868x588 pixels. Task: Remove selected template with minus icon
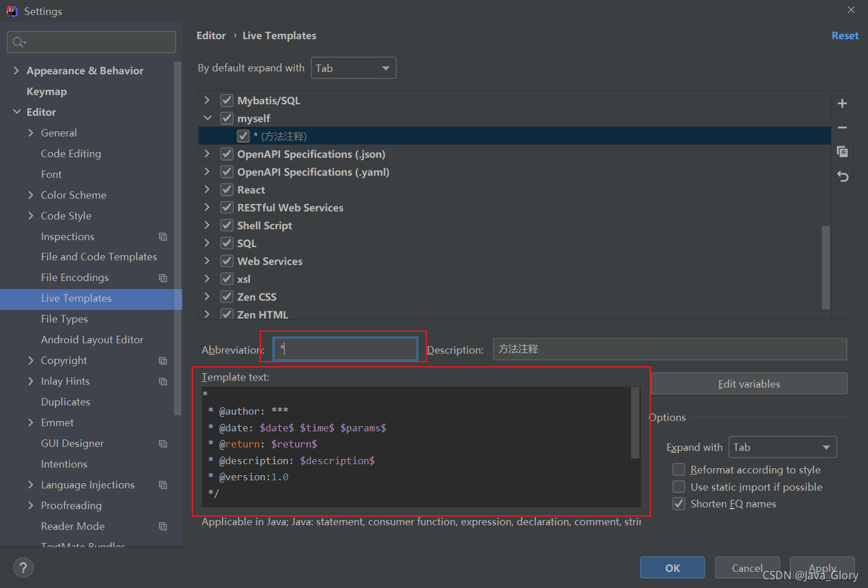click(x=842, y=128)
